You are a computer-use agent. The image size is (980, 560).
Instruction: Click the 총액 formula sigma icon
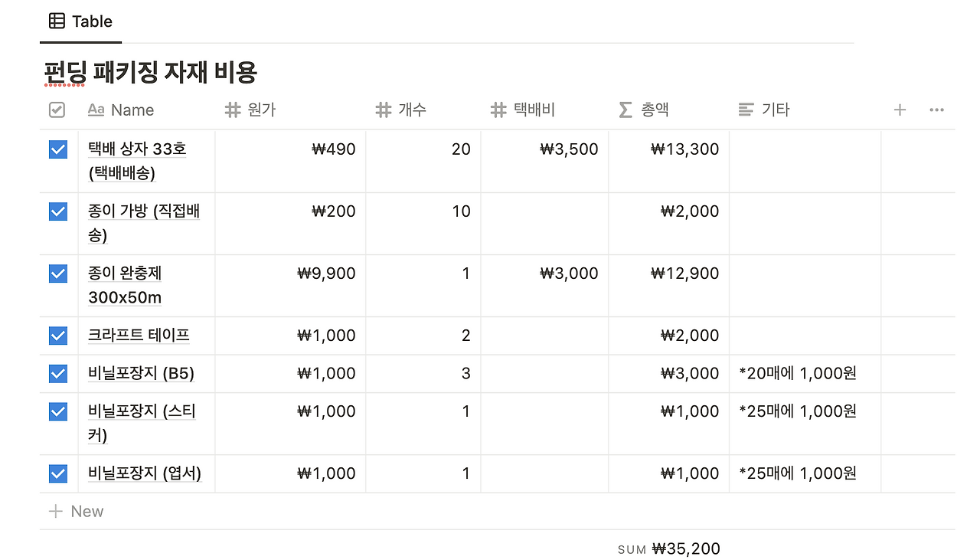626,110
